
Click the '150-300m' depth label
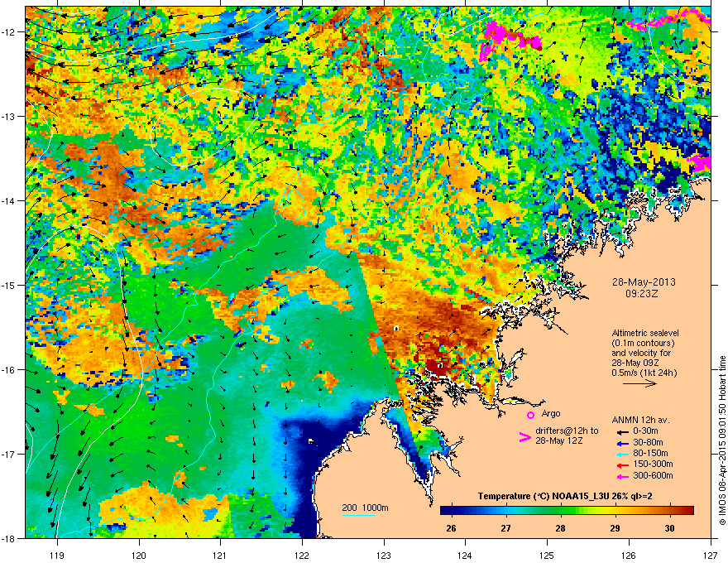tap(653, 464)
